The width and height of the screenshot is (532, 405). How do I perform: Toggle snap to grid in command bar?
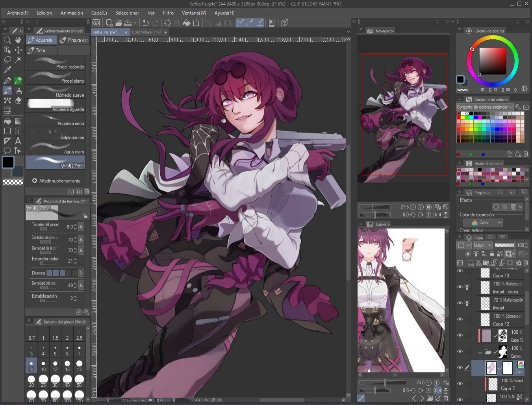[x=260, y=23]
